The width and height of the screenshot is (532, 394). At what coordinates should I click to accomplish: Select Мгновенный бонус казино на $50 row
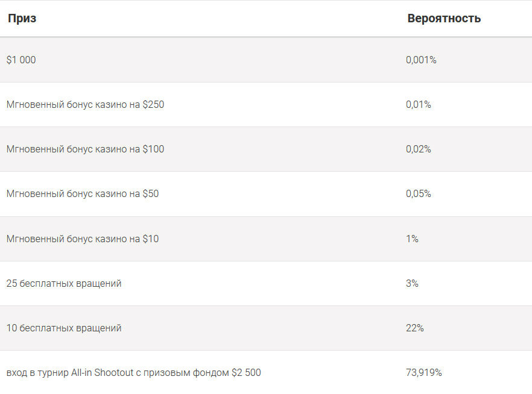pos(266,194)
